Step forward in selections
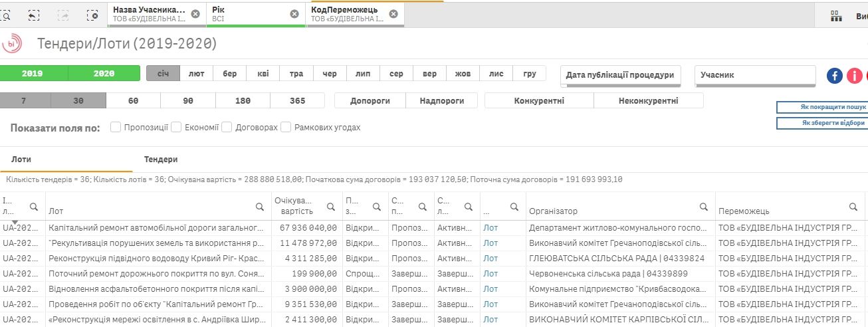Screen dimensions: 868x327 (x=63, y=14)
